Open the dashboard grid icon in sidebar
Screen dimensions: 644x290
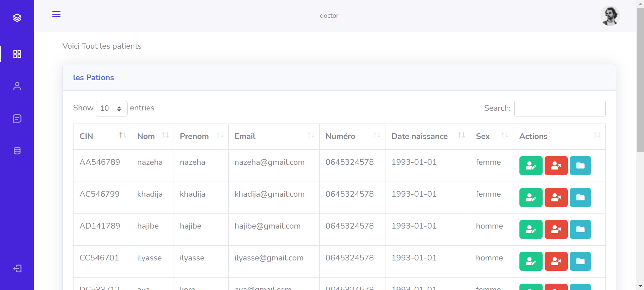point(17,54)
